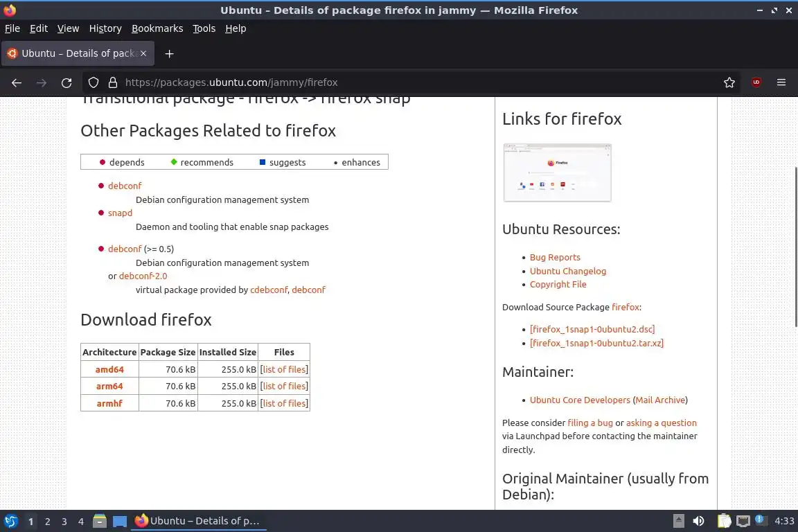This screenshot has height=532, width=798.
Task: Download the arm64 architecture package
Action: pos(109,387)
